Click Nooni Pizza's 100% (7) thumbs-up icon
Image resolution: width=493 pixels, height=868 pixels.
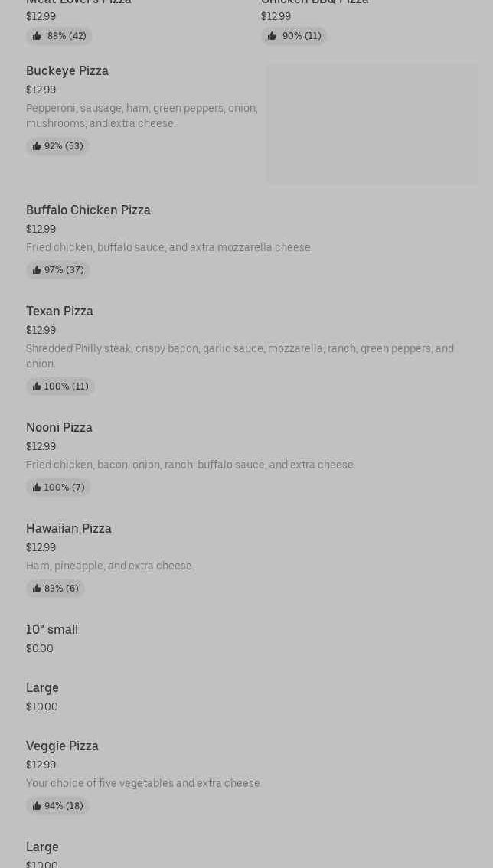coord(37,488)
